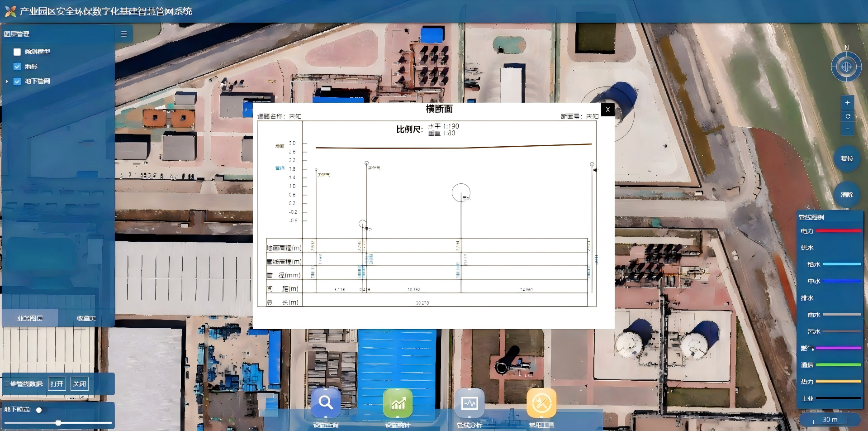The width and height of the screenshot is (868, 431).
Task: Open the 常用工具 tools icon
Action: 541,402
